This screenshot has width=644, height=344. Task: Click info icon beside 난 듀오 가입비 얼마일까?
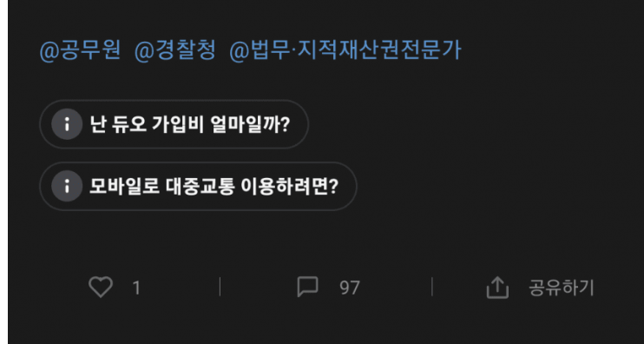[67, 124]
